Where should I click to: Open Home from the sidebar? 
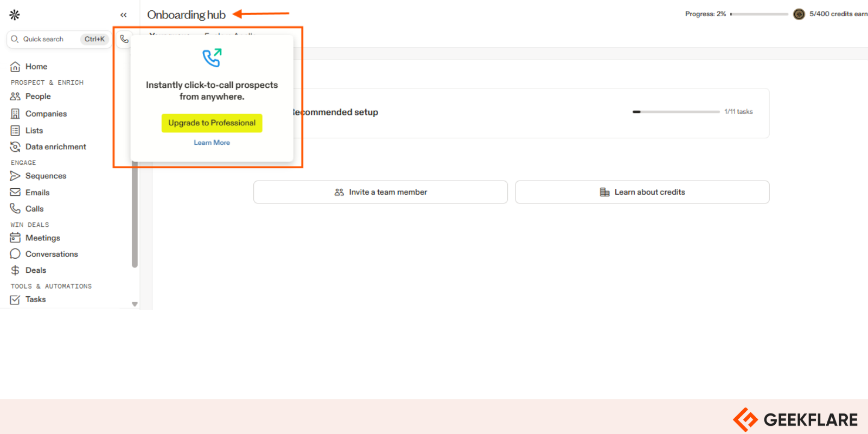click(x=36, y=67)
